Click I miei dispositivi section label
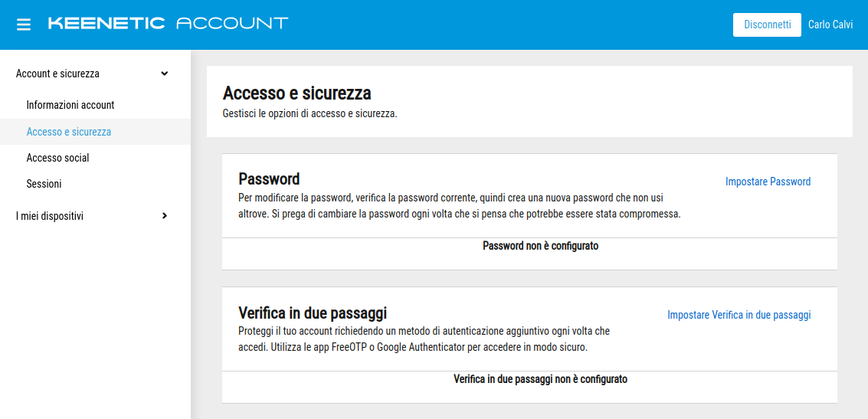The width and height of the screenshot is (868, 419). (x=50, y=216)
